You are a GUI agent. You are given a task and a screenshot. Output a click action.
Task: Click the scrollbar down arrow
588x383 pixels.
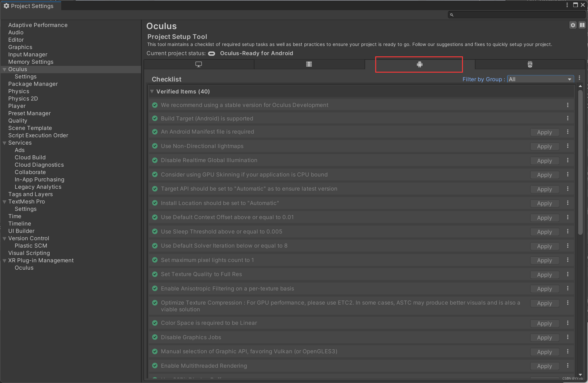(580, 375)
